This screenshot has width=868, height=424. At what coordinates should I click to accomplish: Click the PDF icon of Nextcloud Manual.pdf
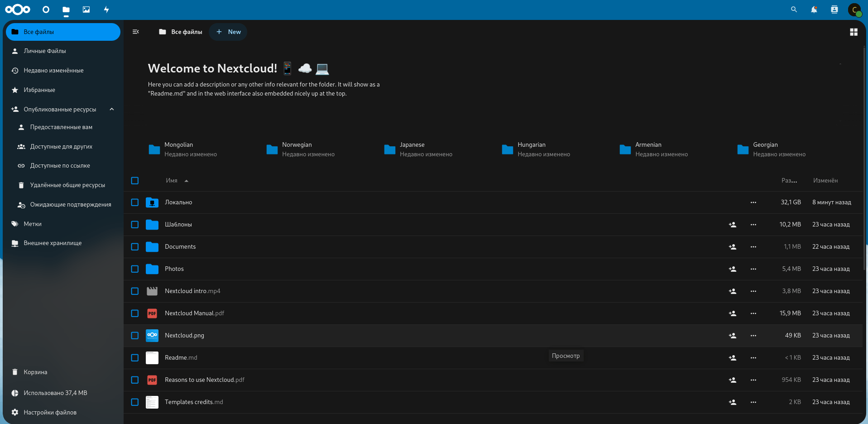pyautogui.click(x=152, y=313)
